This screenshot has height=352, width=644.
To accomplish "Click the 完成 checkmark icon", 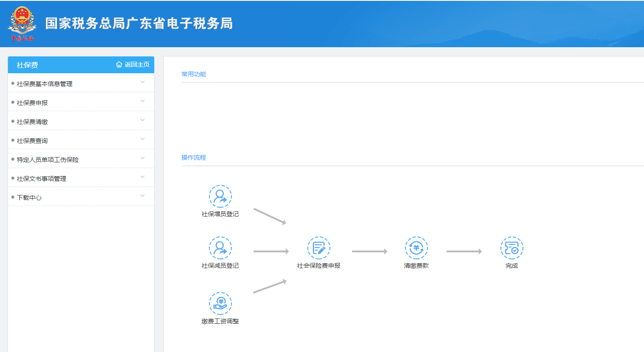I will coord(511,248).
